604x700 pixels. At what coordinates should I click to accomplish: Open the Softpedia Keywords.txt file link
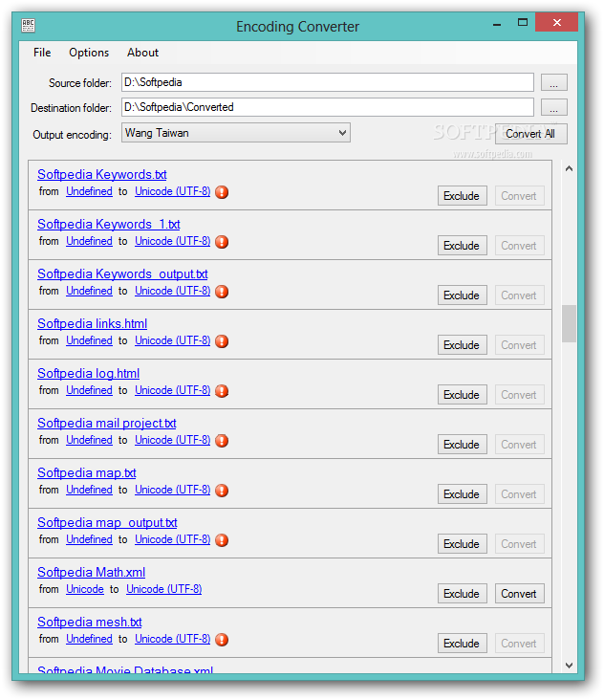coord(102,175)
